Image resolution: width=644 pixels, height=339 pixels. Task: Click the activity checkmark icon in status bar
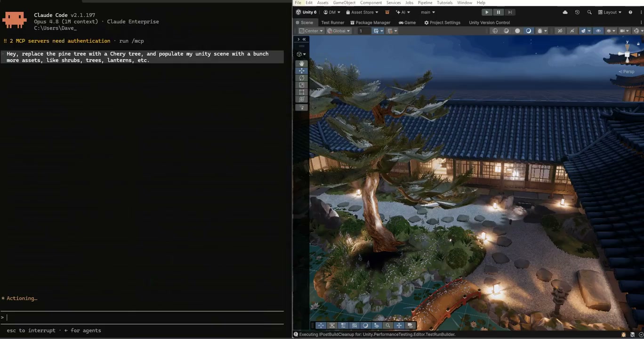click(x=641, y=335)
